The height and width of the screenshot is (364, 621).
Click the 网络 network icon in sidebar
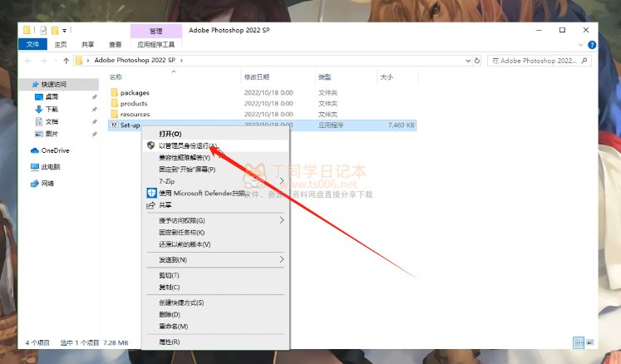point(35,184)
